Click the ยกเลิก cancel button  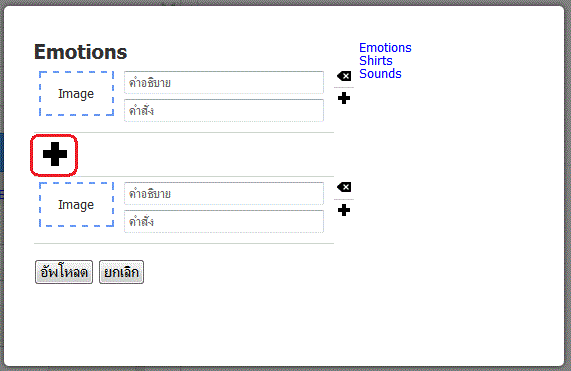click(121, 272)
